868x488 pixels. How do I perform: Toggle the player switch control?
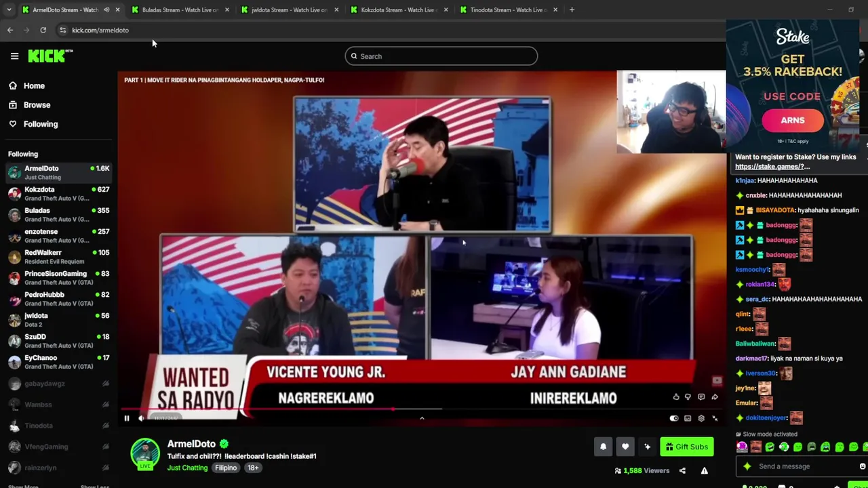tap(674, 418)
